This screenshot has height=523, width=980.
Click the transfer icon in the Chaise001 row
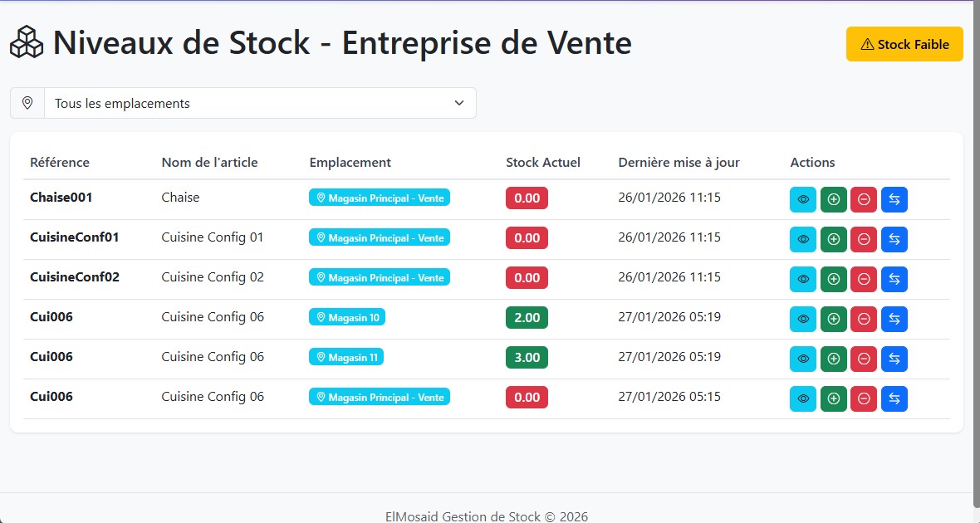click(x=894, y=199)
